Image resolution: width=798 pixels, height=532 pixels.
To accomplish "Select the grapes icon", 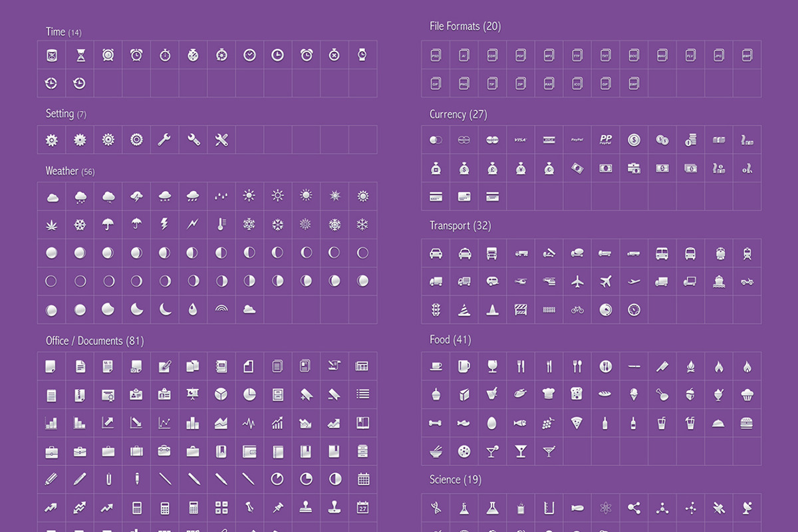I will (549, 422).
